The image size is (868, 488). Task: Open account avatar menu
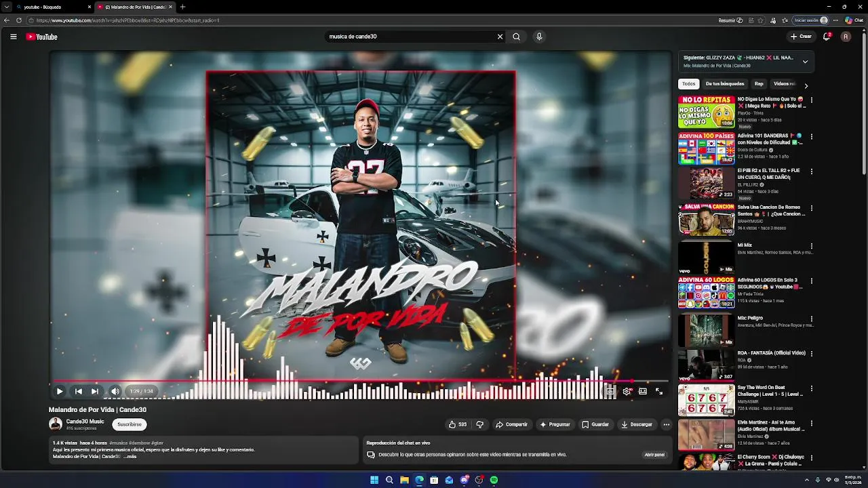(x=846, y=37)
